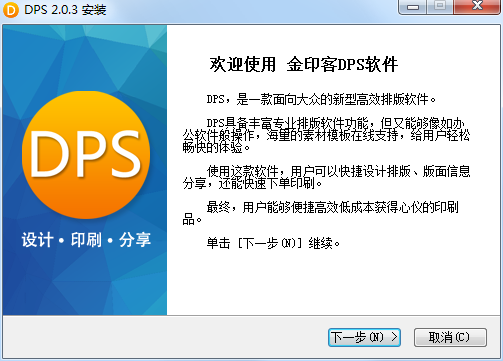Click the 取消(C) button
The height and width of the screenshot is (361, 503).
450,337
